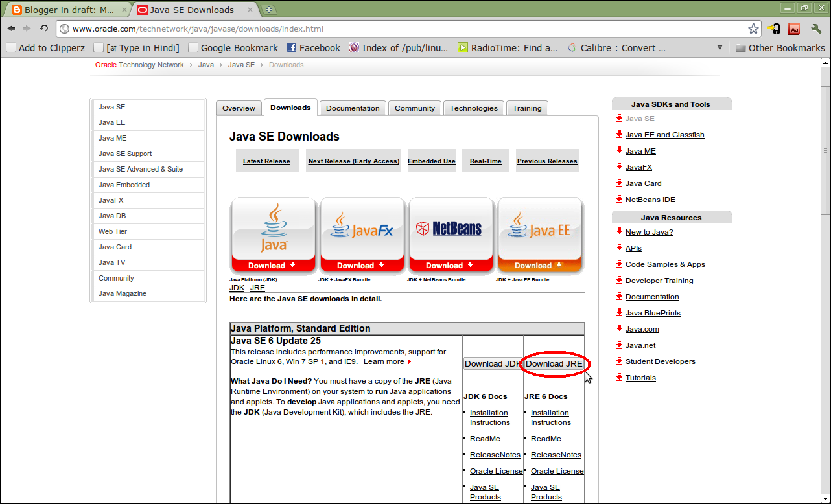Screen dimensions: 831x504
Task: Click the JDK + Java EE Bundle Download badge
Action: (540, 265)
